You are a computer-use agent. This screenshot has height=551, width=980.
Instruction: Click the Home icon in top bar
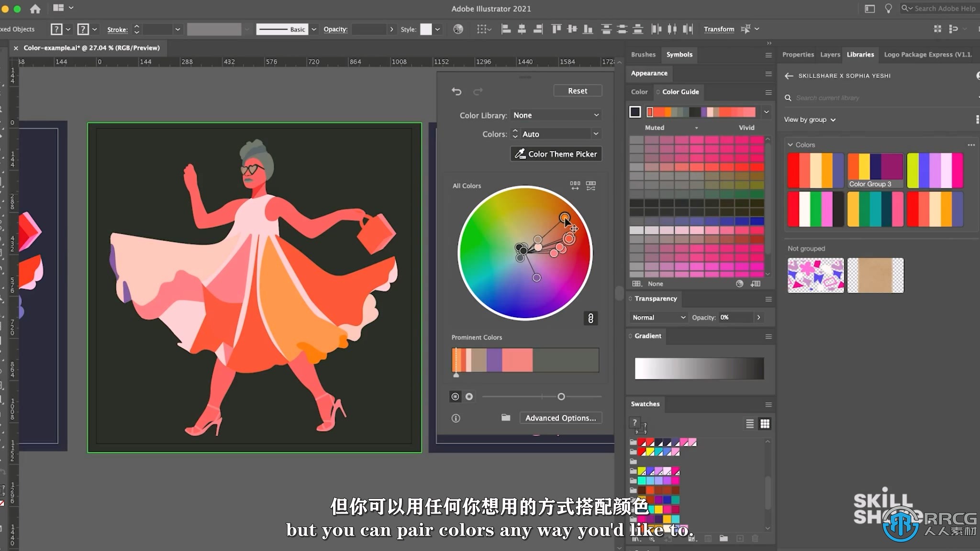(x=35, y=9)
